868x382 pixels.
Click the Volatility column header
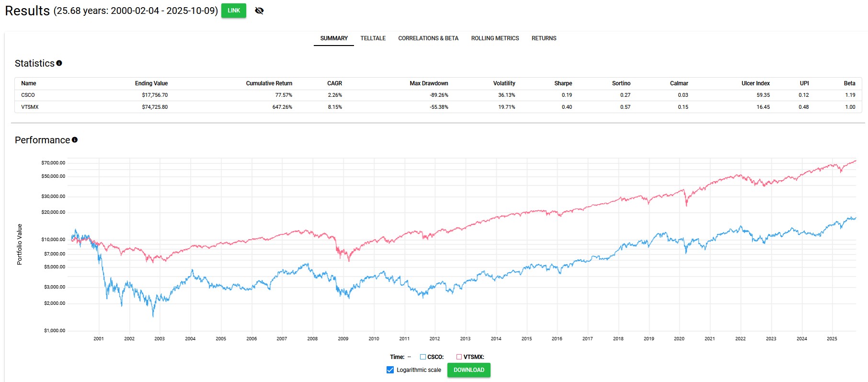pyautogui.click(x=504, y=83)
